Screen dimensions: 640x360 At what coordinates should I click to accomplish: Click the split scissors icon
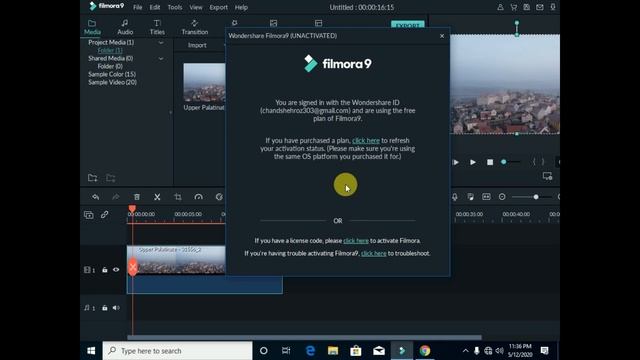click(x=157, y=197)
